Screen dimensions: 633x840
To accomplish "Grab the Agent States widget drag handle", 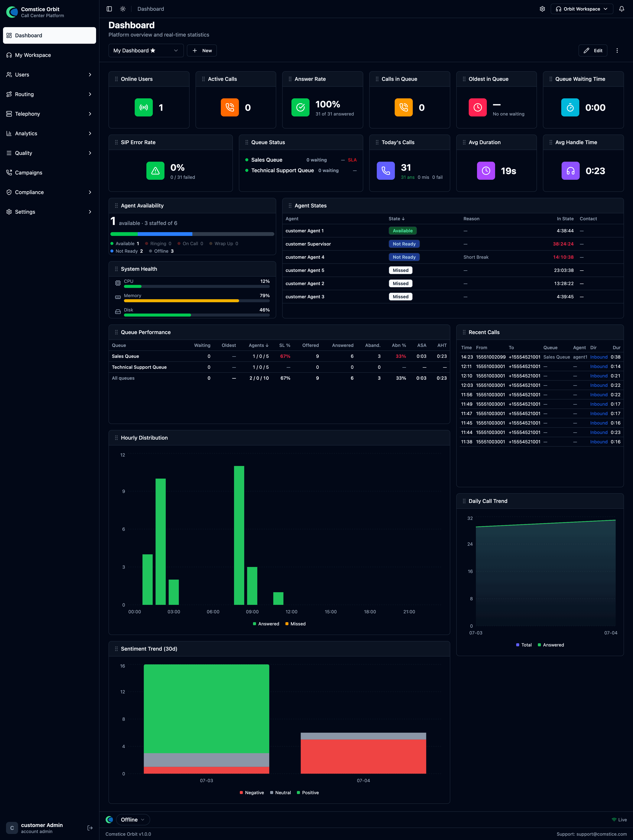I will pyautogui.click(x=290, y=205).
